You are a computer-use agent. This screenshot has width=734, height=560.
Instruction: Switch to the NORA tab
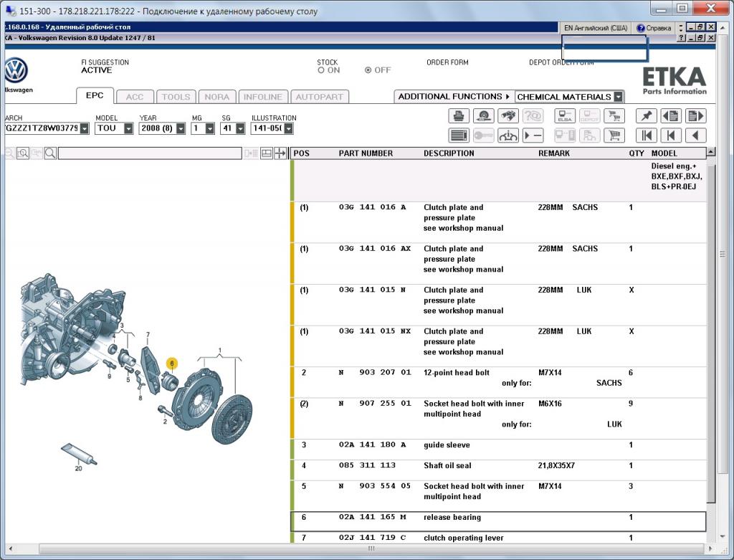click(216, 97)
